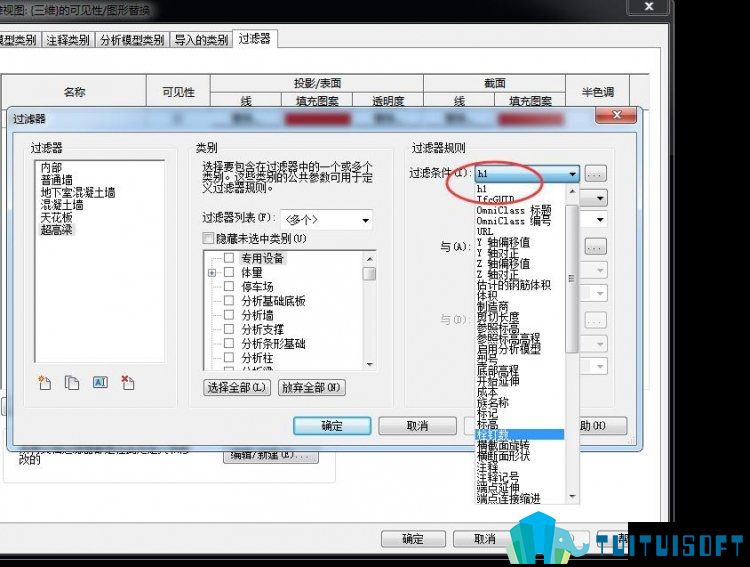The image size is (750, 567).
Task: Choose 端点连接缩进 parameter
Action: click(508, 499)
